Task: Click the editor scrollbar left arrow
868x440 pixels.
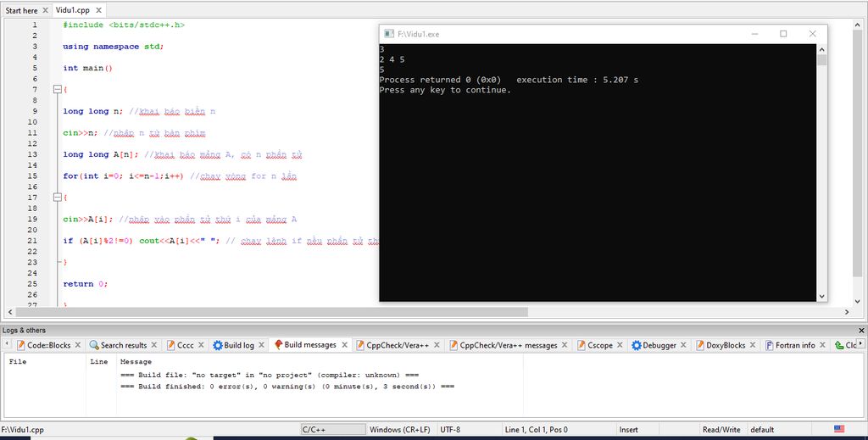Action: point(9,312)
